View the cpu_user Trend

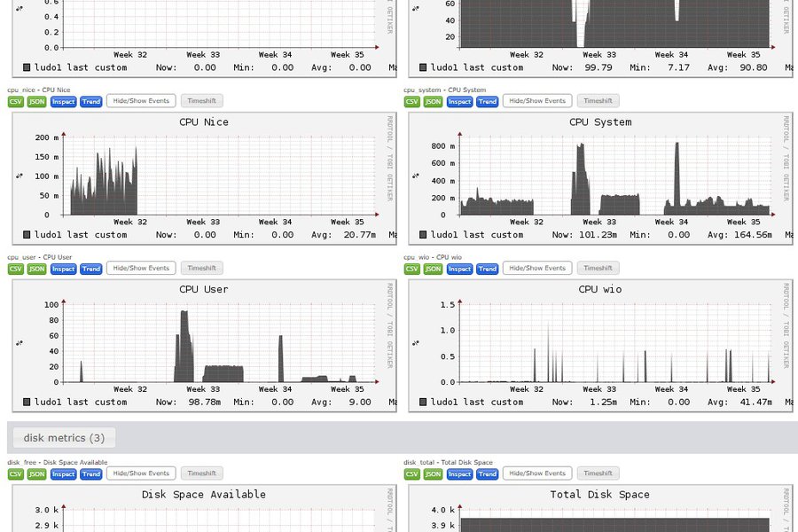[91, 269]
